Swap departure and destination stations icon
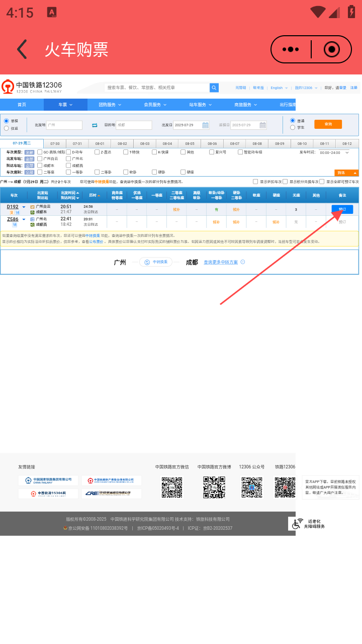The image size is (362, 644). click(94, 125)
